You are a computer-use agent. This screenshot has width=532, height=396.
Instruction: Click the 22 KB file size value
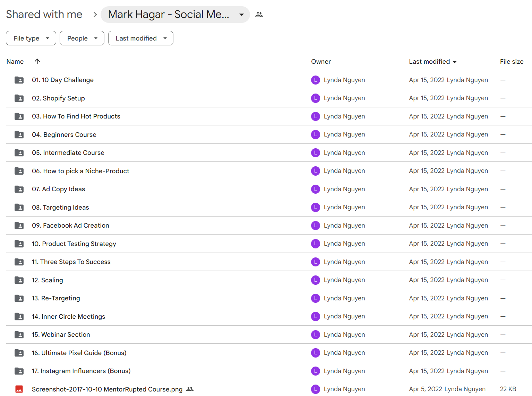(x=508, y=389)
